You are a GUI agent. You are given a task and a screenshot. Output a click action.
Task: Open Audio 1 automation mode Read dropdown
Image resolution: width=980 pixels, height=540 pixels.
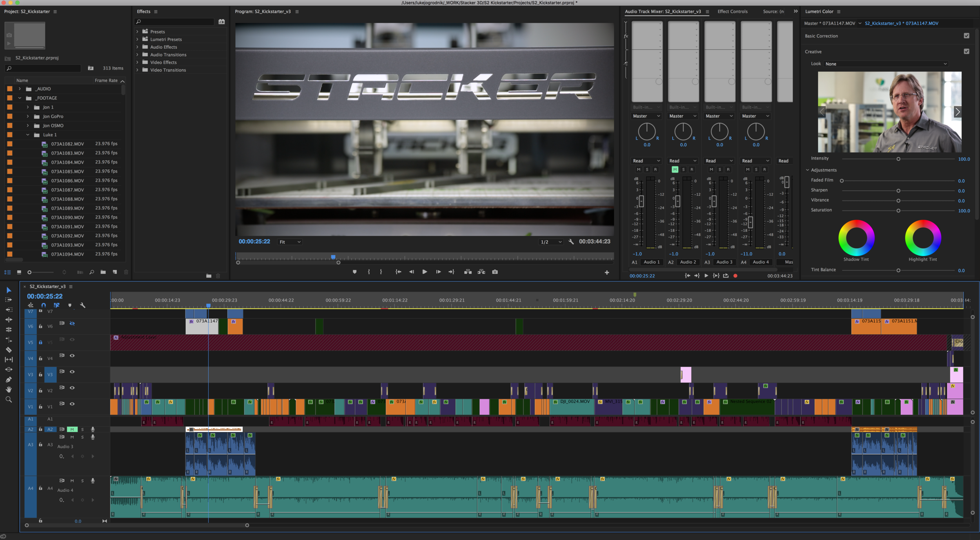coord(646,161)
